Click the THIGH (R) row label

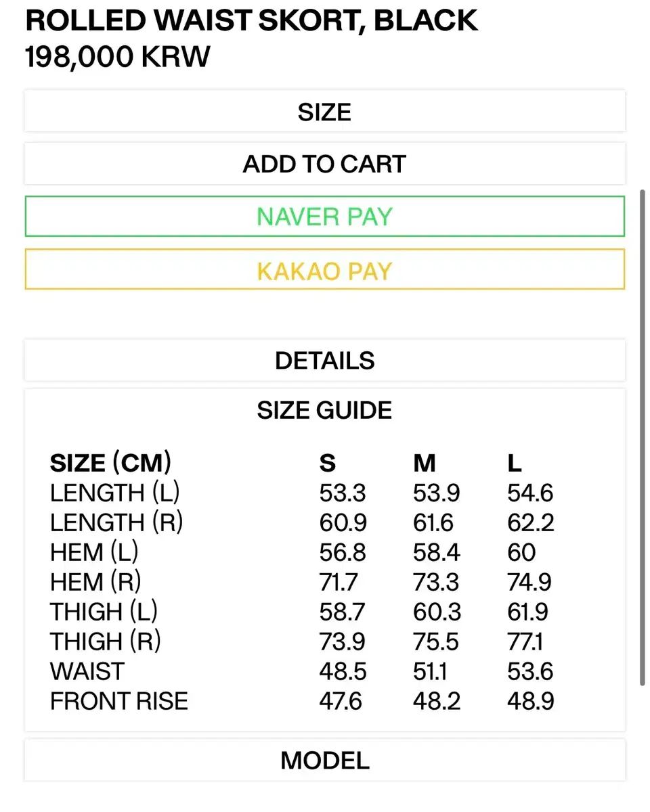105,641
